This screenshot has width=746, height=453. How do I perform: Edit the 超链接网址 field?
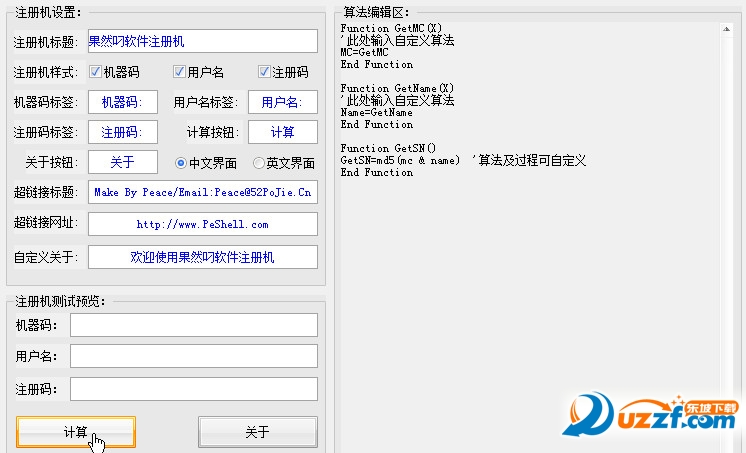(203, 224)
